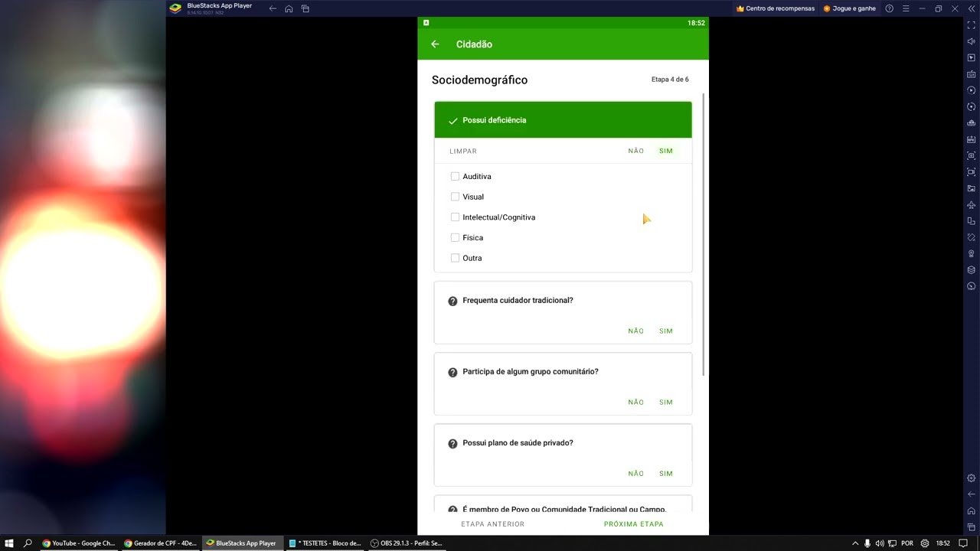Select NÃO for Participa de algum grupo comunitário

(636, 402)
